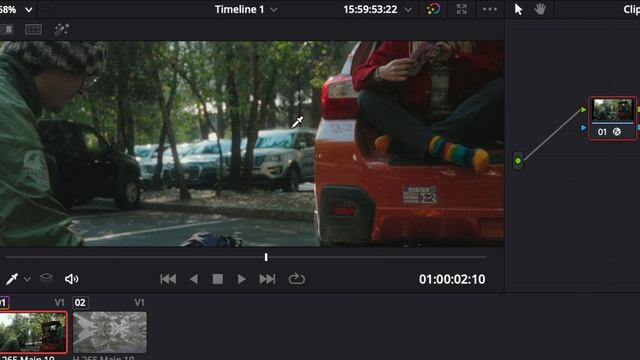Screen dimensions: 640x360
Task: Enter the enhanced fullscreen viewer mode
Action: pyautogui.click(x=462, y=9)
